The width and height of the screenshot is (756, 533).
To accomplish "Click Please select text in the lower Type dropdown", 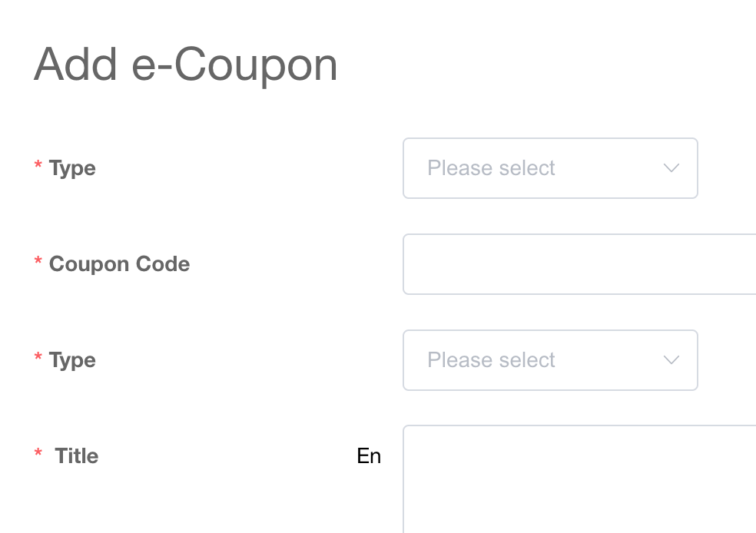I will click(491, 360).
